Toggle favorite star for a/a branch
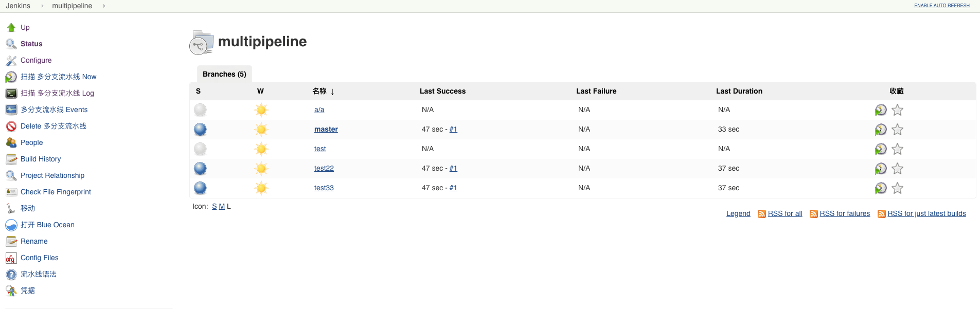 tap(897, 110)
